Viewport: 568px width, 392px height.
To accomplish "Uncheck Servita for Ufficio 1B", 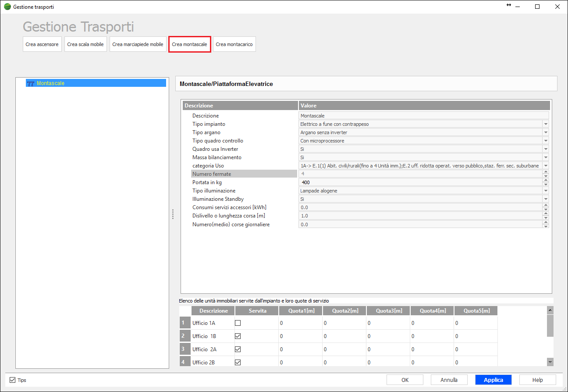I will click(238, 336).
